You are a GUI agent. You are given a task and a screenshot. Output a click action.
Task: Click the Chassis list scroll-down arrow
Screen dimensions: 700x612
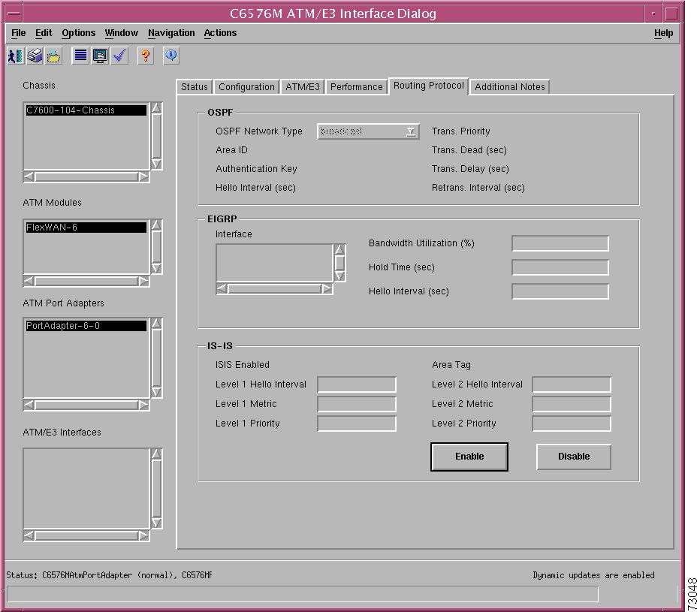[156, 164]
